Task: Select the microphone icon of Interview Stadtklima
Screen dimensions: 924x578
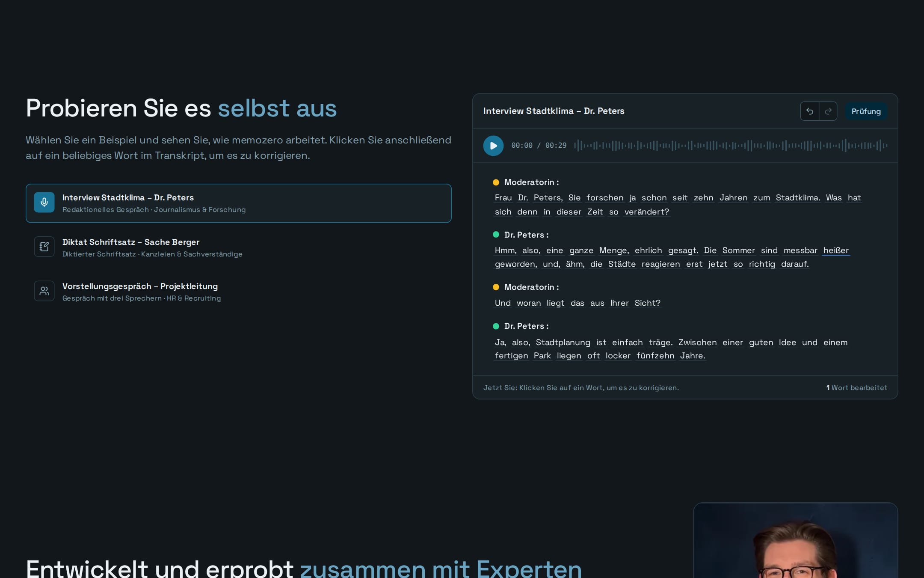Action: pos(44,203)
